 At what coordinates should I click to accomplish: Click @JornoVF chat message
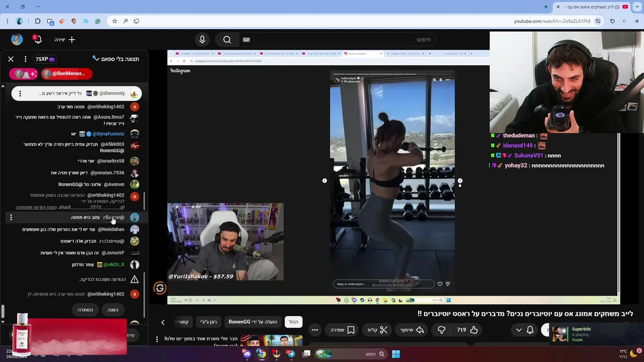click(x=83, y=253)
